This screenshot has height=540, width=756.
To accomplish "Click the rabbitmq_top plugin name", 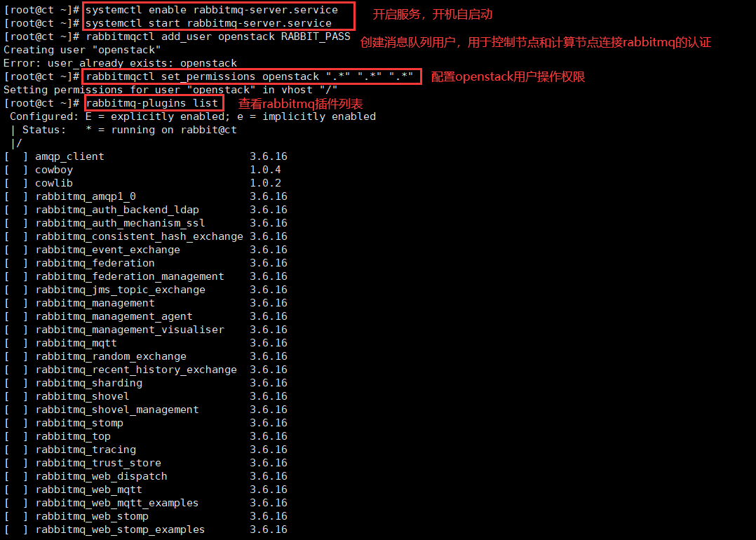I will (x=73, y=436).
